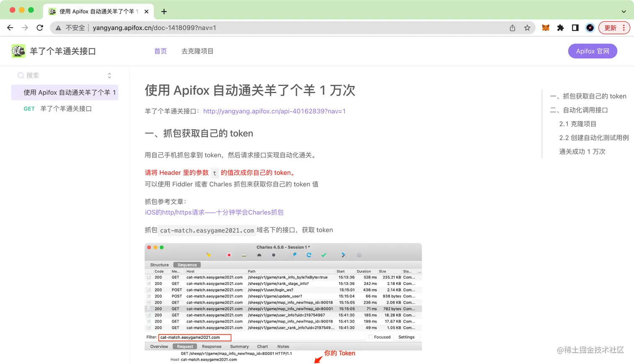Click the 不安全 security warning indicator

point(70,28)
